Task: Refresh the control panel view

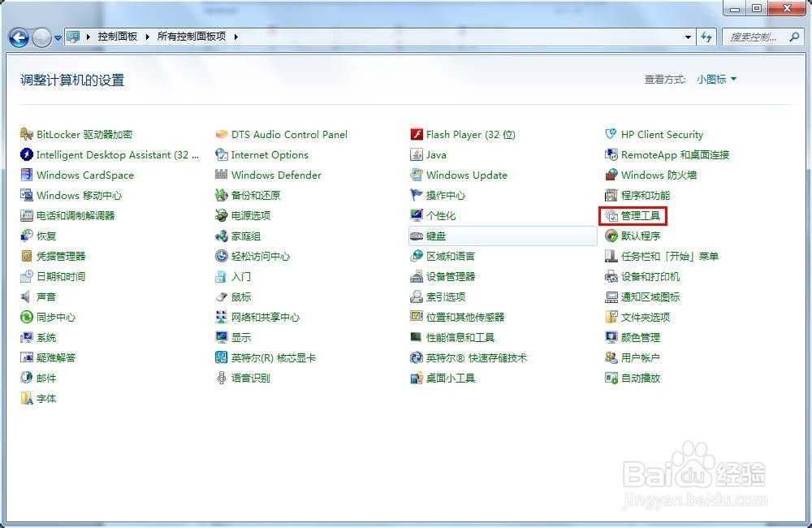Action: pos(706,37)
